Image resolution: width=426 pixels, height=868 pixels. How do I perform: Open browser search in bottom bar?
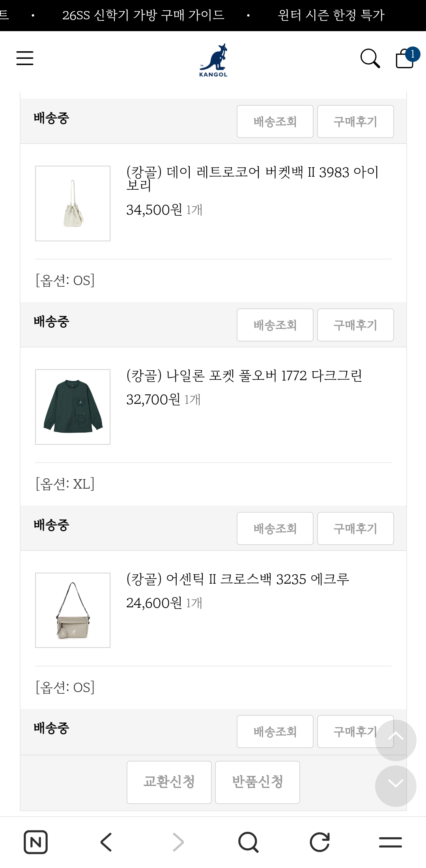[x=248, y=842]
